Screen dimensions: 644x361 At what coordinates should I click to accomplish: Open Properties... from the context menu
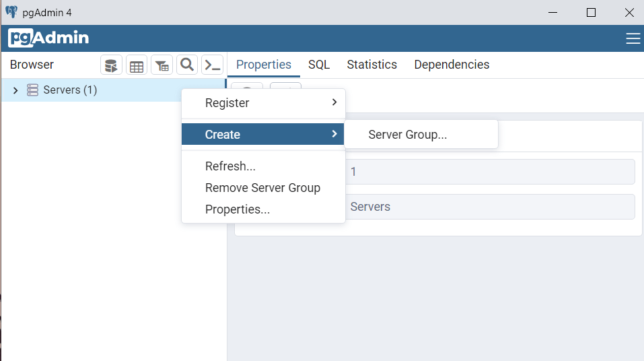click(238, 209)
